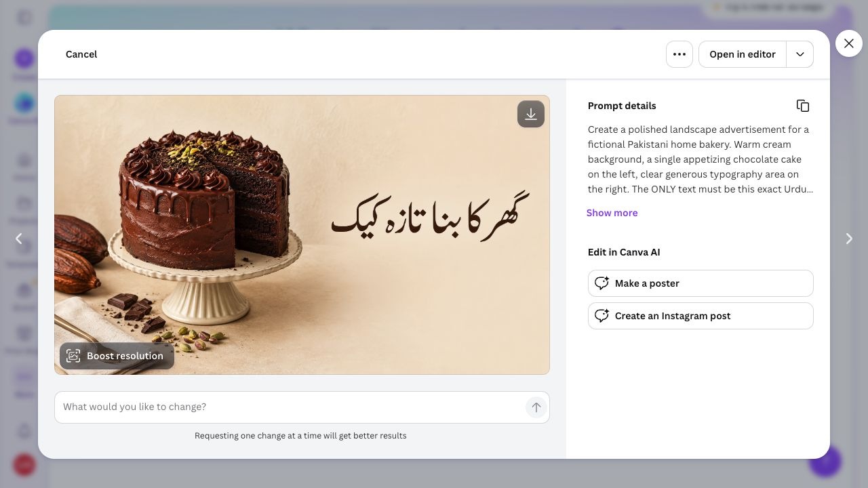Screen dimensions: 868x488
Task: Click the Edit in Canva AI heading
Action: 624,252
